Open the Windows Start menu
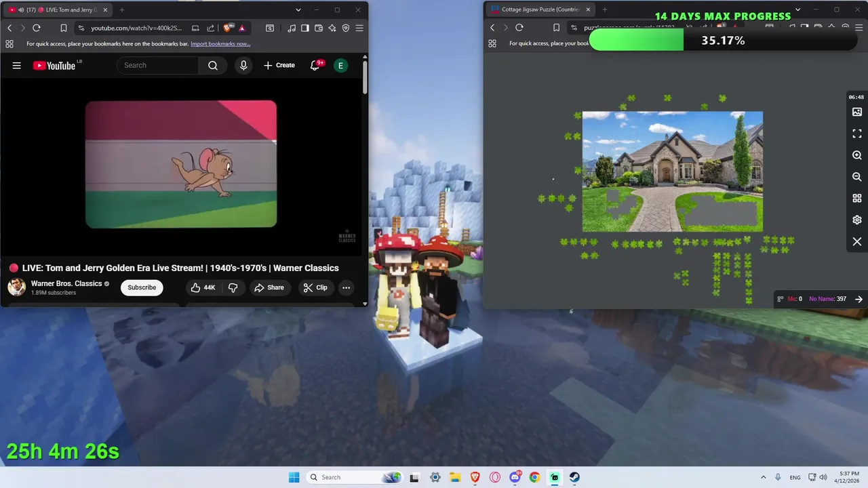Viewport: 868px width, 488px height. tap(294, 477)
